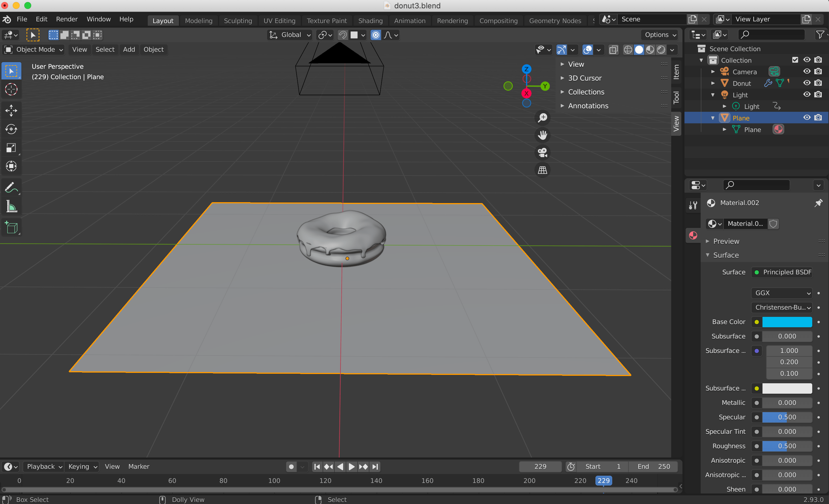Click the Options button in the header
The height and width of the screenshot is (504, 829).
point(659,35)
